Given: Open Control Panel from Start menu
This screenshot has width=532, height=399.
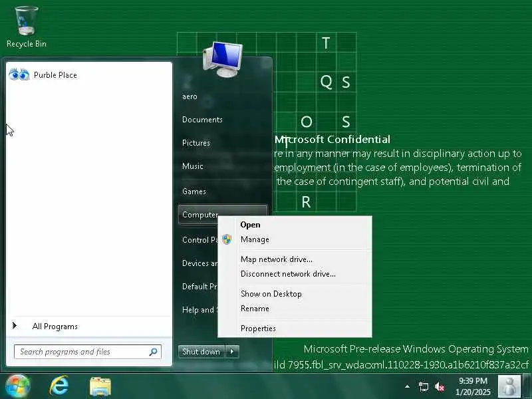Looking at the screenshot, I should point(200,240).
